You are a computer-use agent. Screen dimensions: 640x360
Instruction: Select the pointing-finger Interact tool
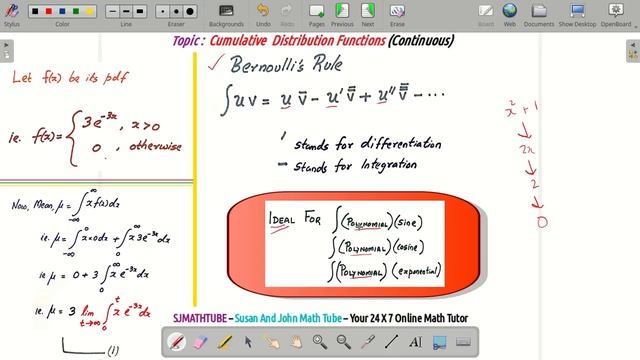[x=272, y=342]
